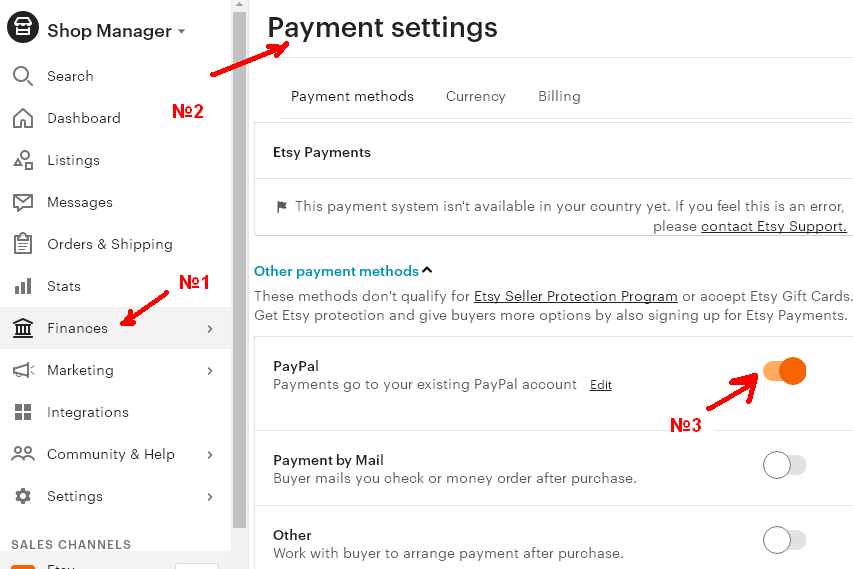Image resolution: width=853 pixels, height=569 pixels.
Task: Enable the Payment by Mail toggle
Action: click(x=784, y=465)
